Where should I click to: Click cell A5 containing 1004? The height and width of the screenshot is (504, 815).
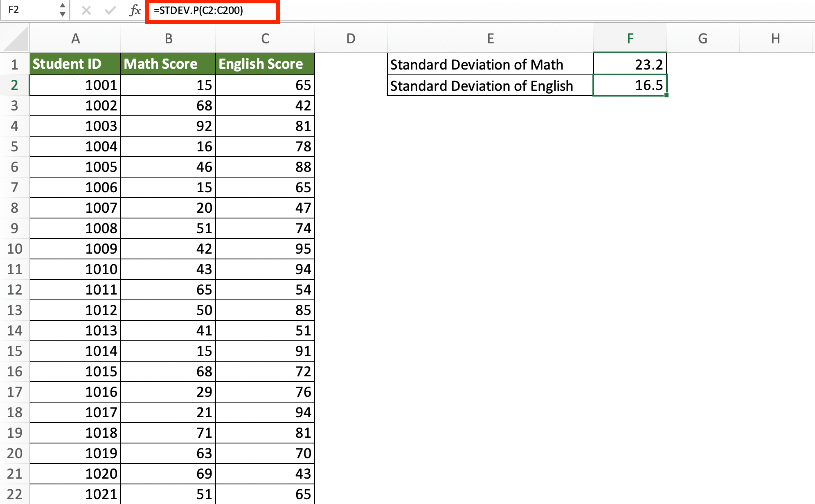[x=75, y=146]
